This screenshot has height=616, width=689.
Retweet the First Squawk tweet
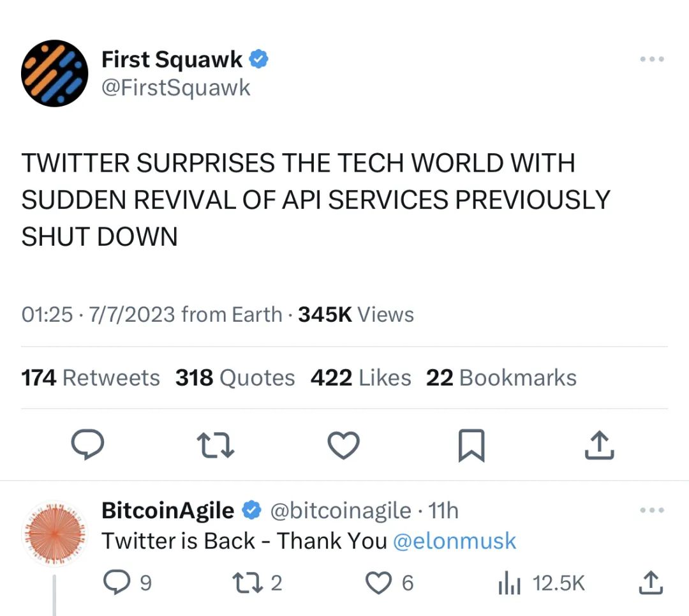215,445
